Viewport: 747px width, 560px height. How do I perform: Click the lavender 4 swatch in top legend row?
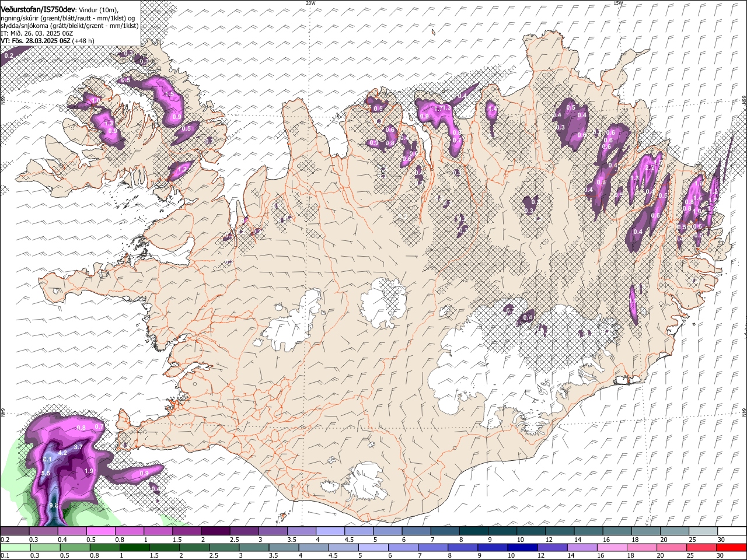pos(330,531)
